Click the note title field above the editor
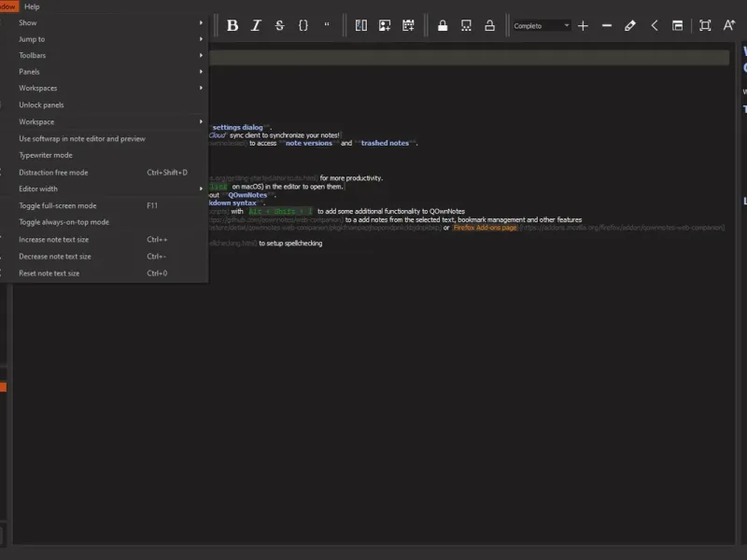The image size is (747, 560). (467, 58)
